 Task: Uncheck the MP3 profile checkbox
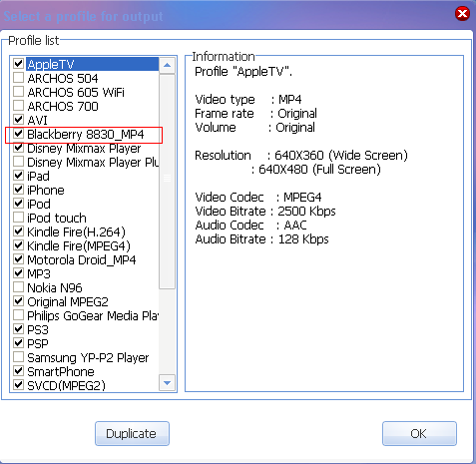(18, 273)
